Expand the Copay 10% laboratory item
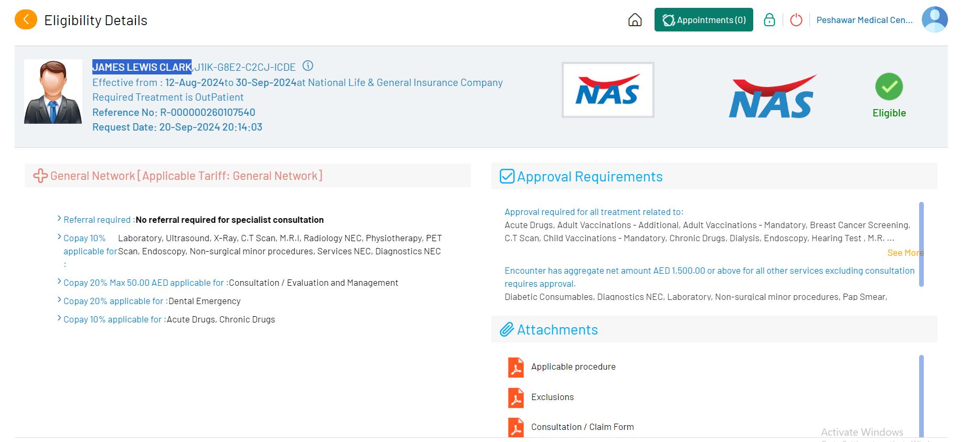 click(x=59, y=238)
